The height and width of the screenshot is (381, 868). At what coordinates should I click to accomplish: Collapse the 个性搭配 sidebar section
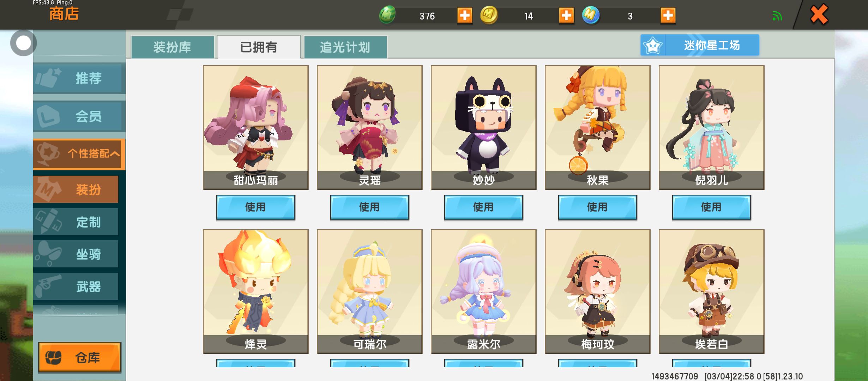tap(79, 153)
